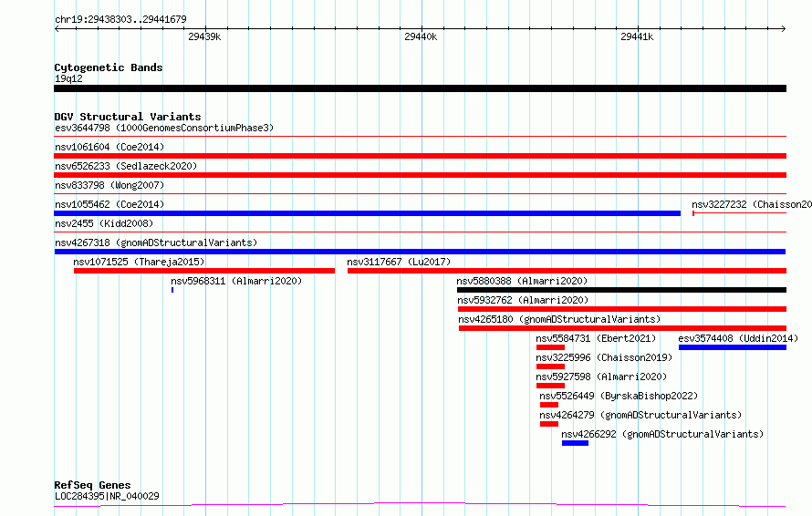This screenshot has width=812, height=516.
Task: Select the red nsv4264279 variant bar
Action: point(549,424)
